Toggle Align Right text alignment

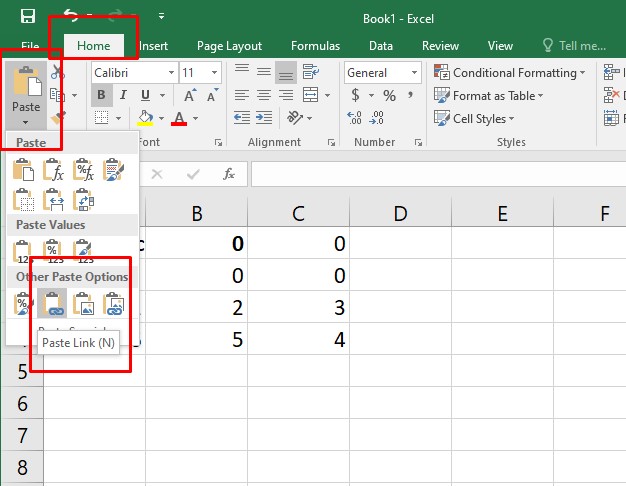(286, 95)
